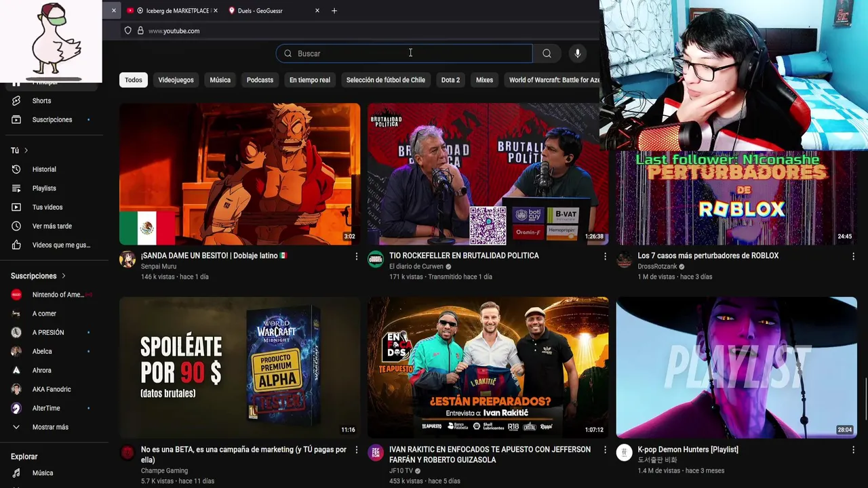Open Senpai Muru channel avatar
The height and width of the screenshot is (488, 868).
tap(127, 260)
